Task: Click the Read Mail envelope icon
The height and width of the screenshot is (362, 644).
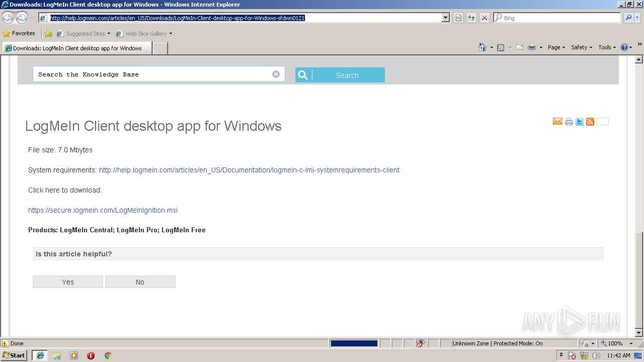Action: coord(520,47)
